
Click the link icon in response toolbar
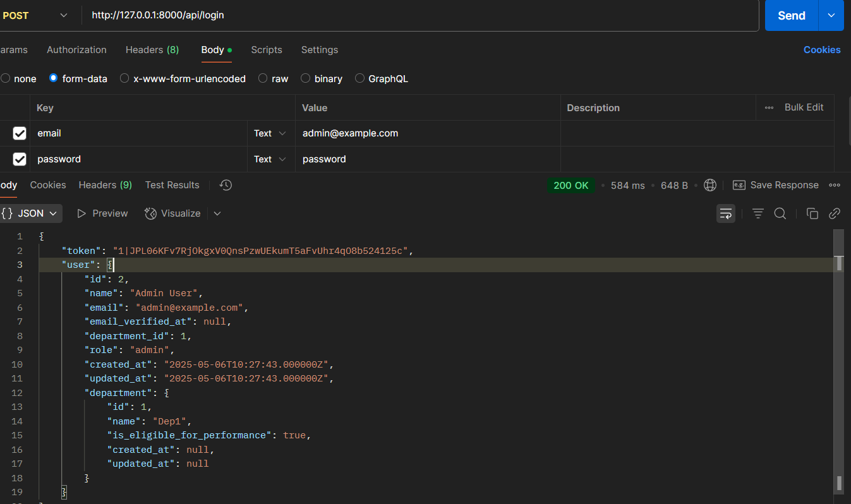click(835, 213)
